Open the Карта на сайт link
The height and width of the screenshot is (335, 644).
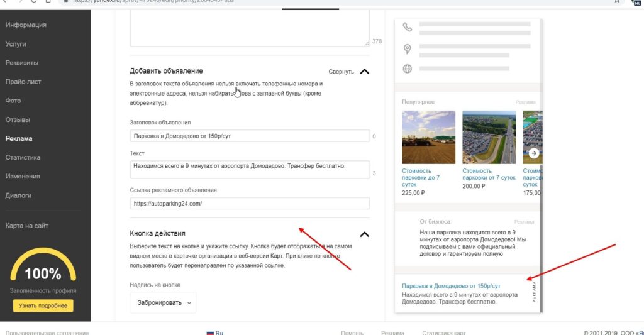pyautogui.click(x=27, y=226)
